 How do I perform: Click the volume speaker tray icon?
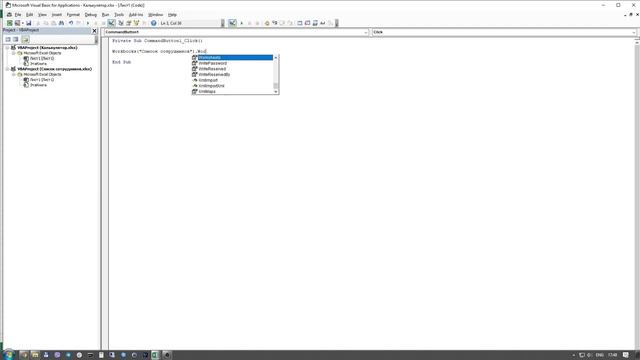pos(590,355)
